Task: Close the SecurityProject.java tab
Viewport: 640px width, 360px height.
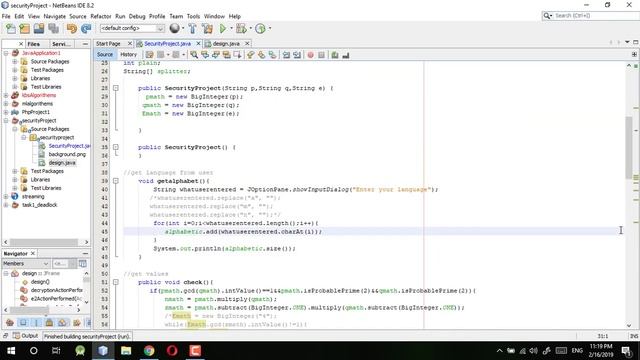Action: 198,44
